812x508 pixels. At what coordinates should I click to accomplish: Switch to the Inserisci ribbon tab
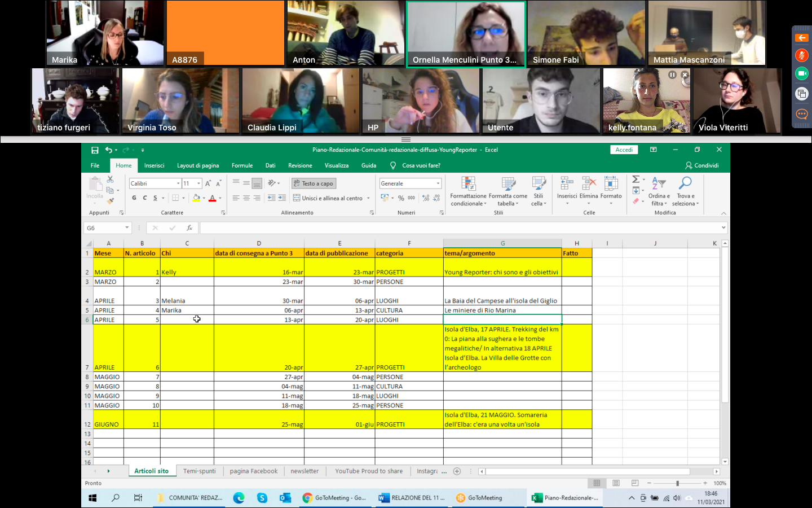154,165
